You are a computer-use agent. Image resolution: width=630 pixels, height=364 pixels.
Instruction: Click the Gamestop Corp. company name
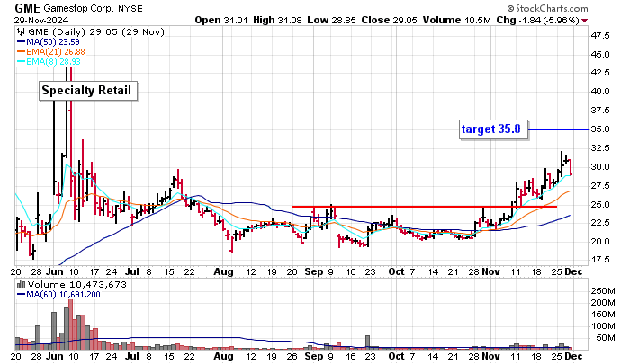coord(79,8)
